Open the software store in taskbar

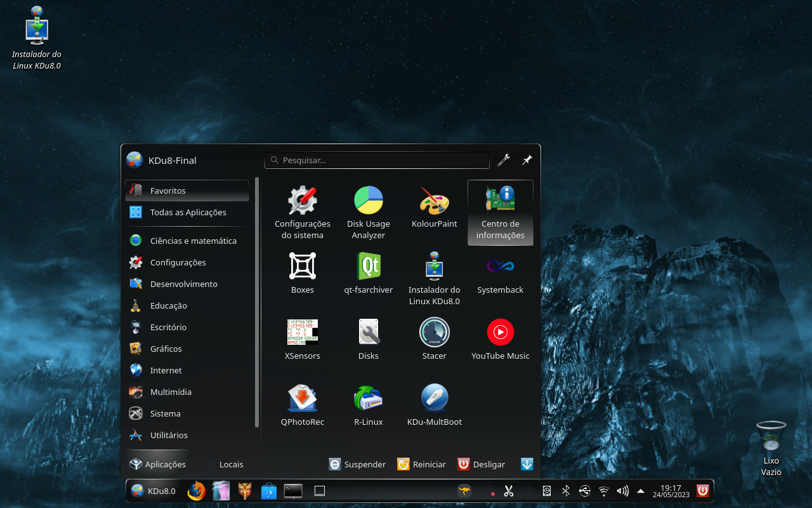point(269,491)
